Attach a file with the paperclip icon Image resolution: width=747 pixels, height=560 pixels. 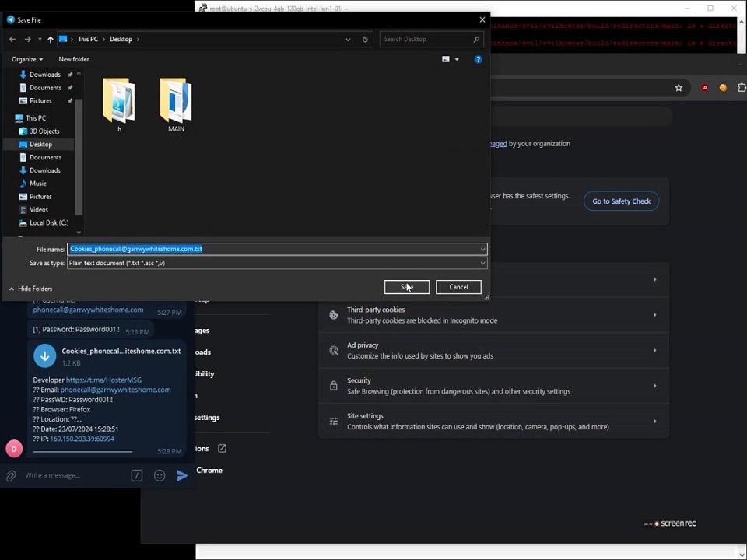[11, 475]
